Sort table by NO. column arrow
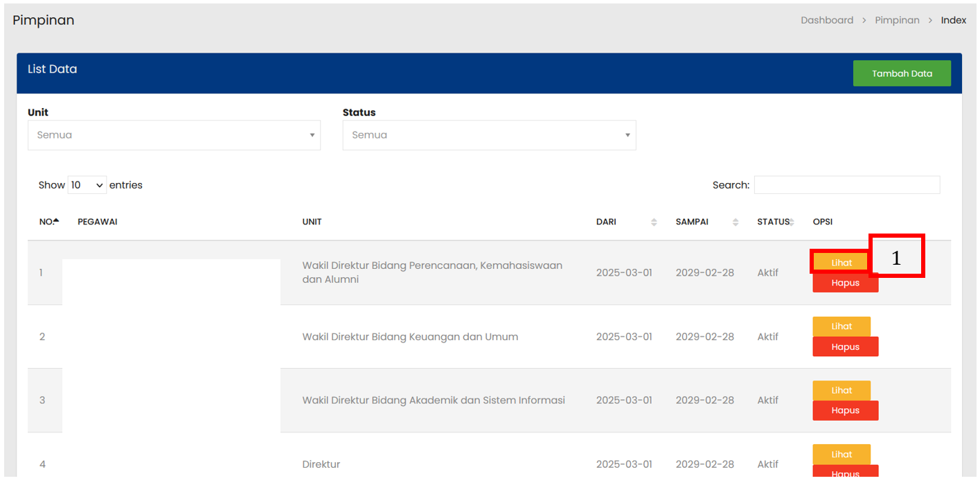The image size is (980, 483). (56, 221)
